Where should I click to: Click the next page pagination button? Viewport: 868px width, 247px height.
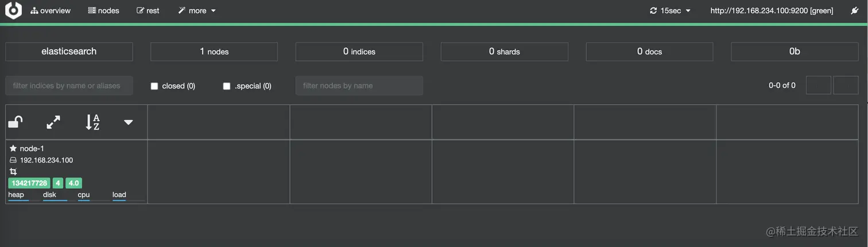point(846,85)
